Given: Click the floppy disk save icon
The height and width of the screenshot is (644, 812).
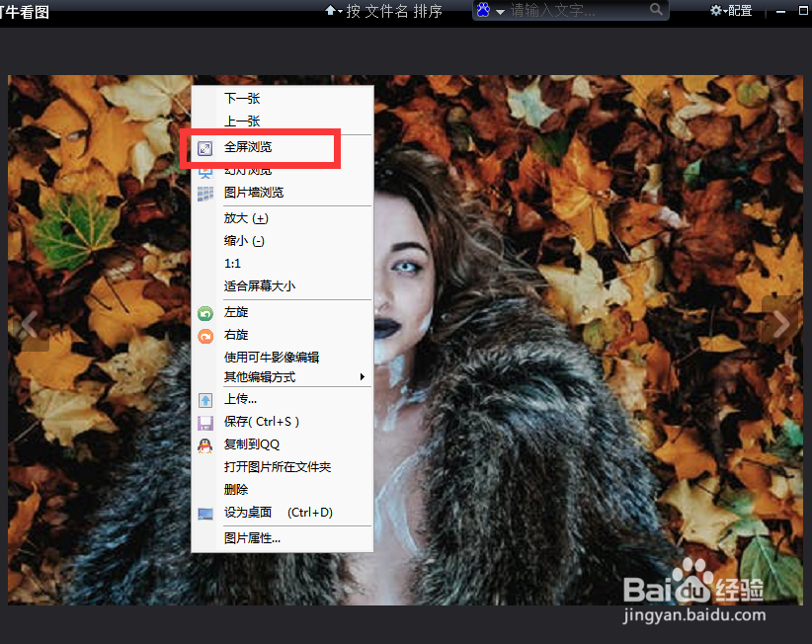Looking at the screenshot, I should pos(205,423).
